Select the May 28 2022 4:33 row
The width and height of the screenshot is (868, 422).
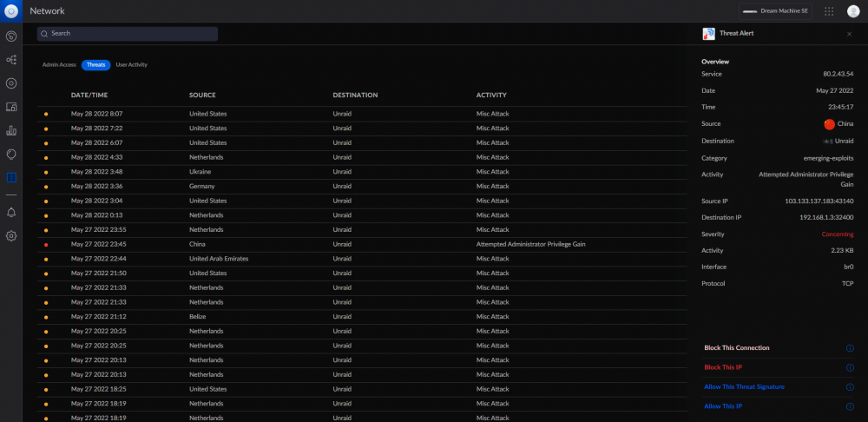362,156
